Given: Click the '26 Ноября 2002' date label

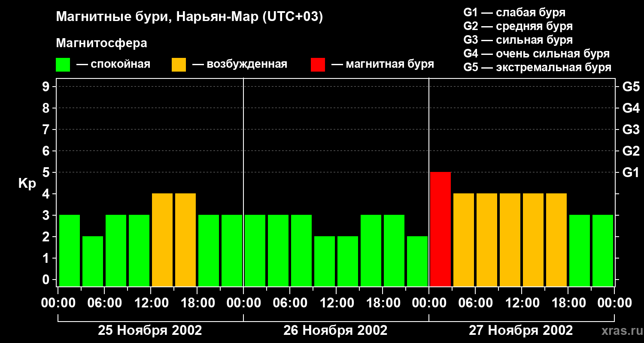Looking at the screenshot, I should (x=335, y=331).
